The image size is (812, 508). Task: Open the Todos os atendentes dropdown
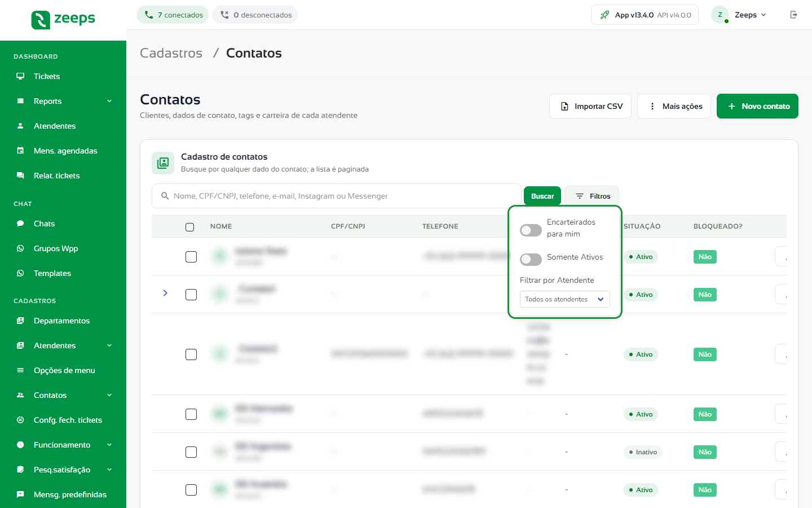pyautogui.click(x=565, y=299)
